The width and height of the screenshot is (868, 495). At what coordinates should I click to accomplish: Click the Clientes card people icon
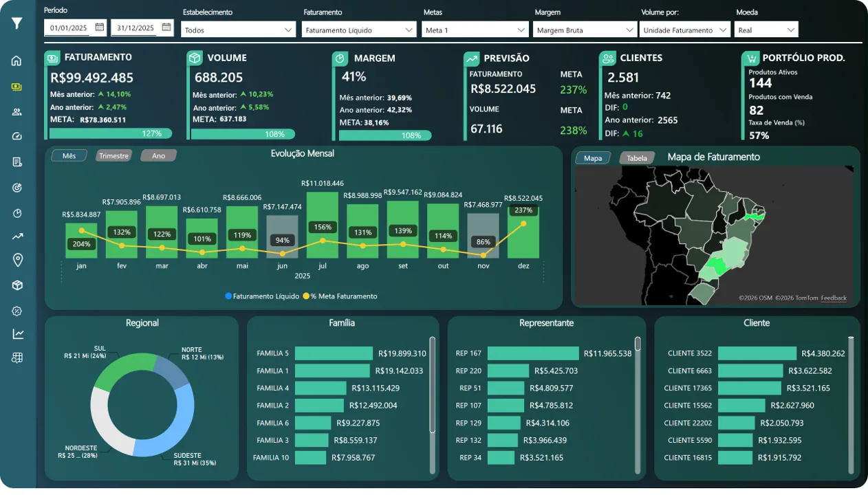607,58
